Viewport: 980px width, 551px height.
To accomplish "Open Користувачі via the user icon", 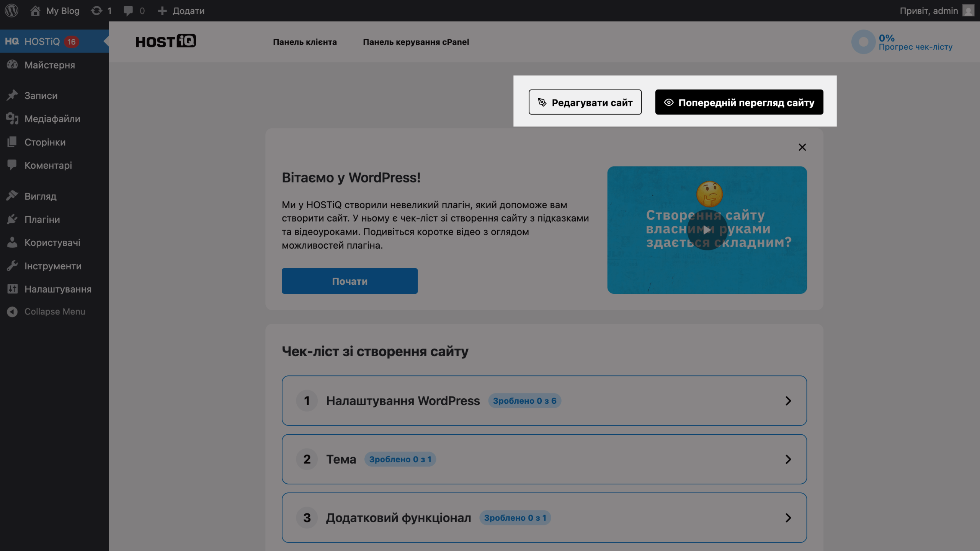I will tap(13, 242).
